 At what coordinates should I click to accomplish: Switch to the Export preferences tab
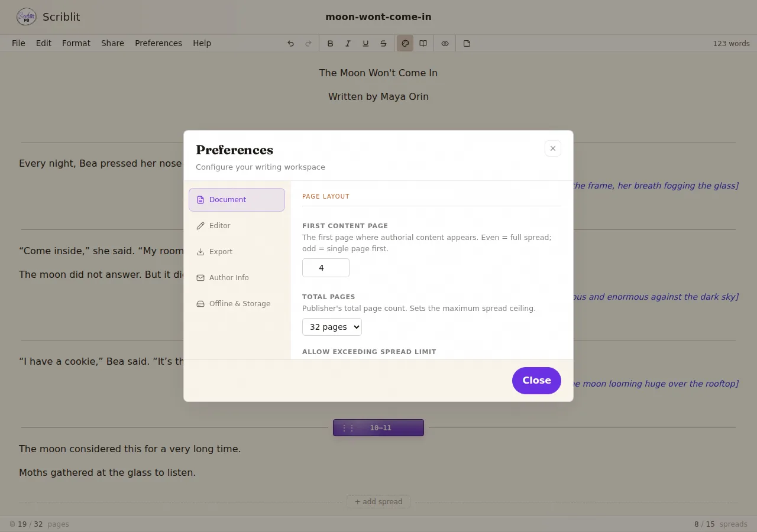[237, 252]
